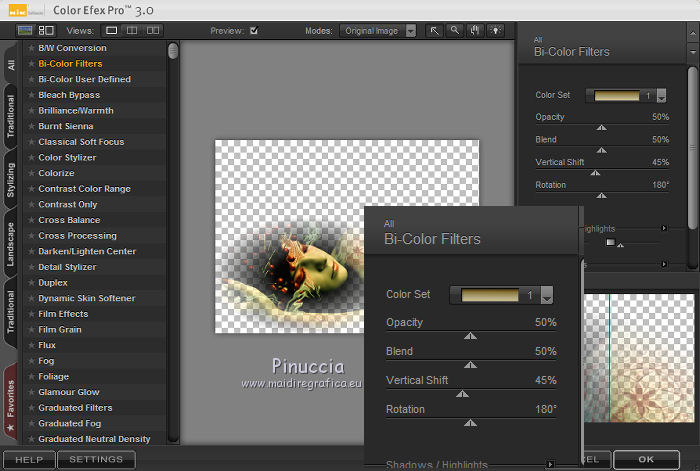Click the star icon on the Favorites tab
Viewport: 700px width, 471px height.
click(x=10, y=428)
